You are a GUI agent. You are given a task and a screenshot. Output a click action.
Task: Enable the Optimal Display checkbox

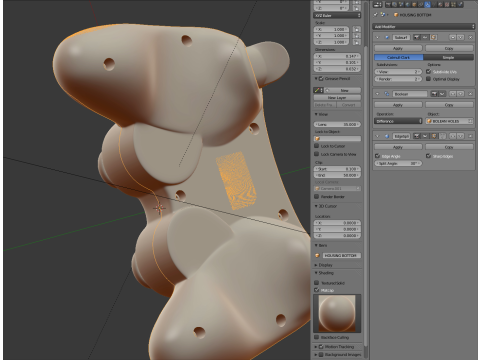click(x=428, y=79)
